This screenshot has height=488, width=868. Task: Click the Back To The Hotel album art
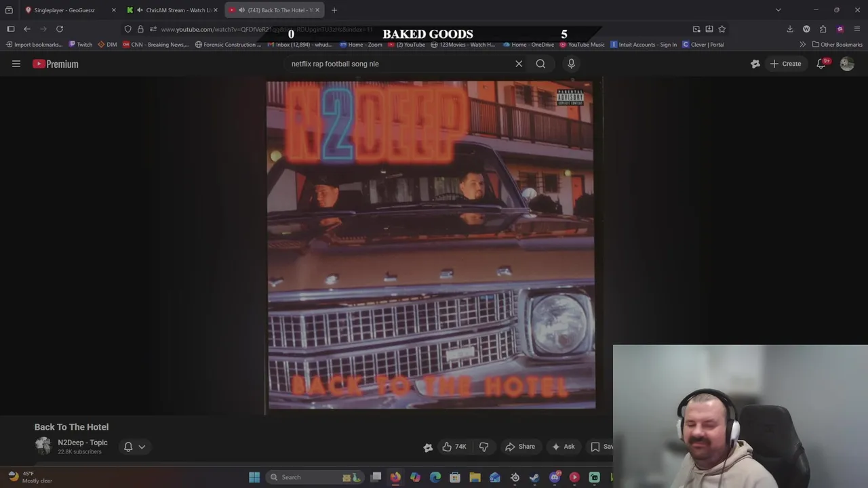[431, 245]
